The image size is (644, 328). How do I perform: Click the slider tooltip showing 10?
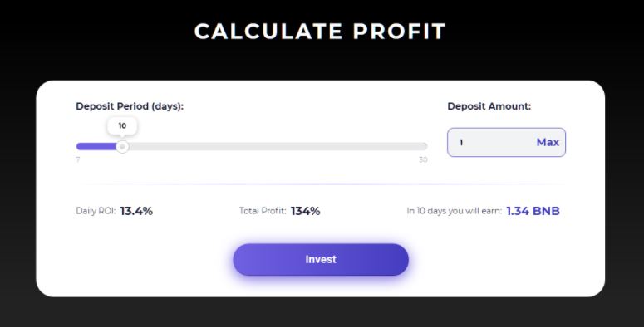coord(122,126)
